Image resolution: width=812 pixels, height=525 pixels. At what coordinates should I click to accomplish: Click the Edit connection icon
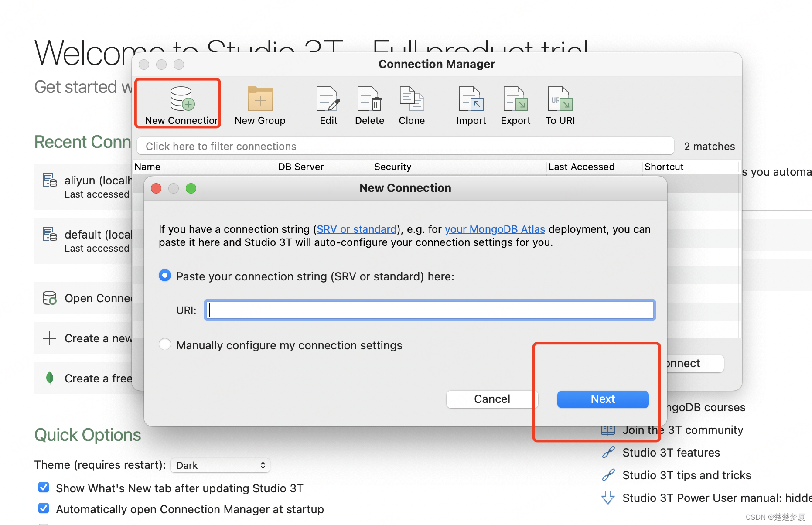(x=328, y=99)
